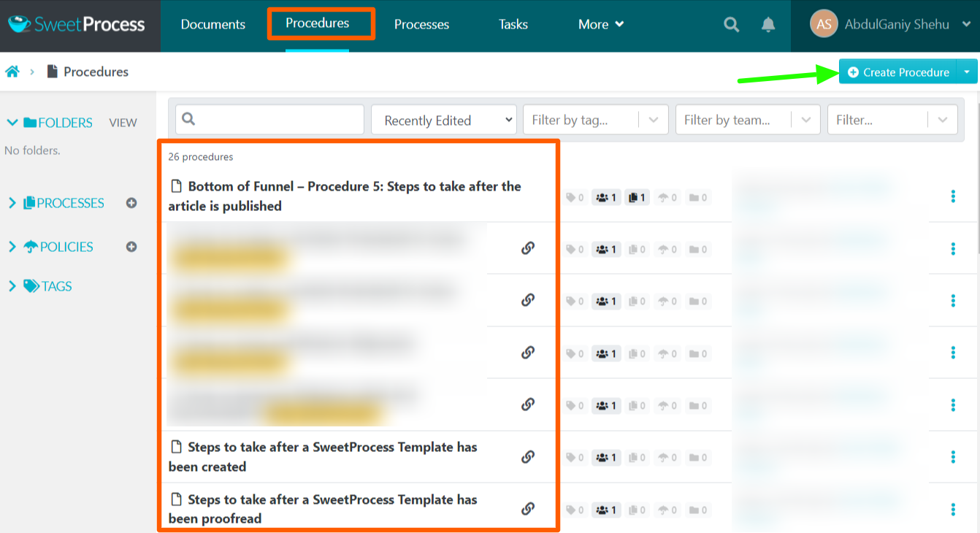
Task: Click folder count in 'Bottom of Funnel' row
Action: pyautogui.click(x=699, y=197)
